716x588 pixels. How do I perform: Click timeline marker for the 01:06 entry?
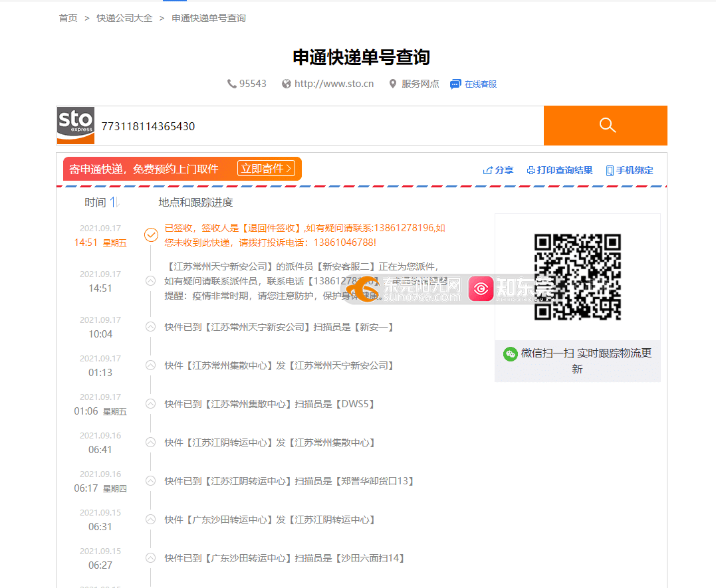tap(151, 403)
